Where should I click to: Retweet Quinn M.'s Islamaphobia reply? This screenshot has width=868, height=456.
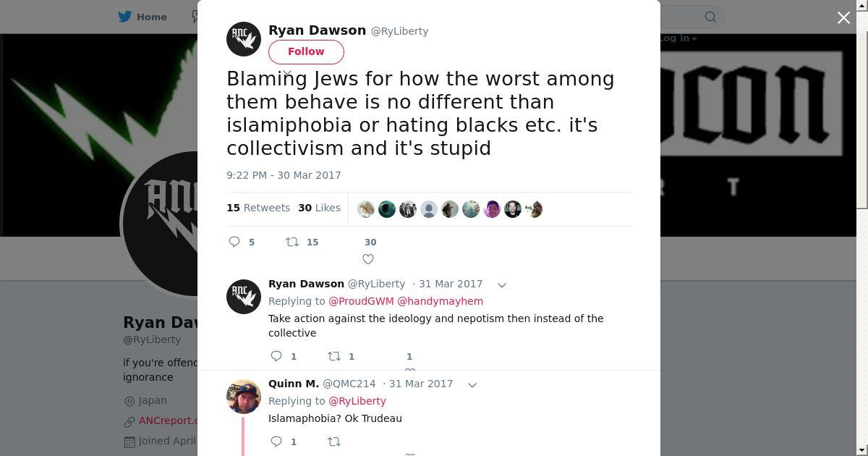334,442
